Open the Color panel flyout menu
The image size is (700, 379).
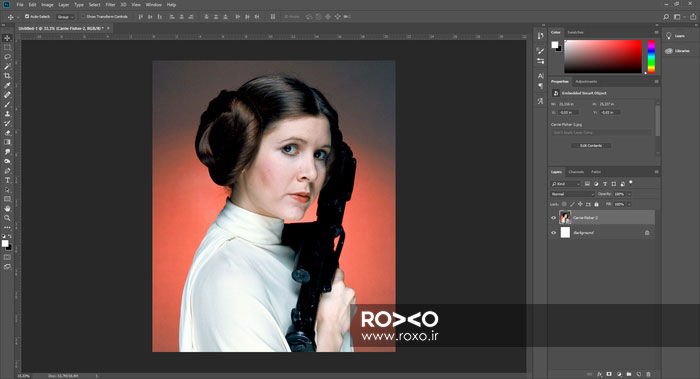click(656, 32)
